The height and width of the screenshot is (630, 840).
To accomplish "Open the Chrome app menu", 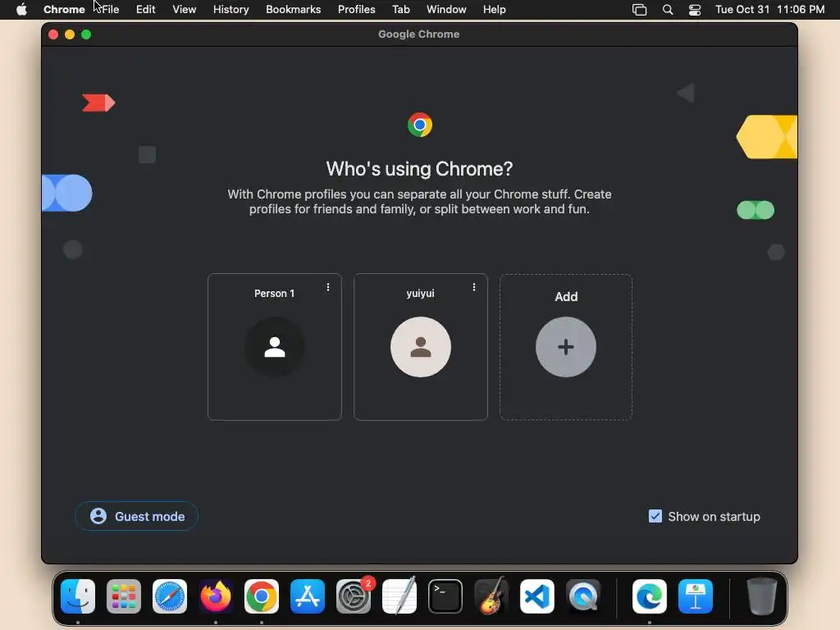I will click(64, 10).
